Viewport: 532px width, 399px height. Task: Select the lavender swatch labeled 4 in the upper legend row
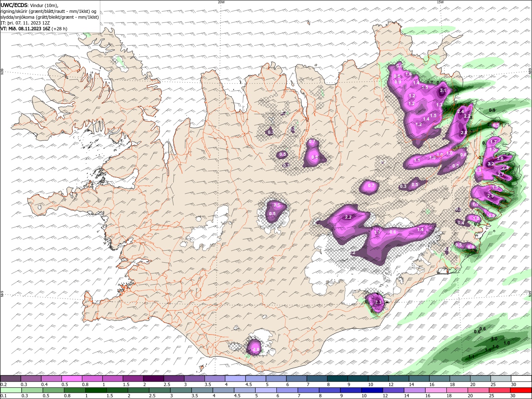pos(235,379)
